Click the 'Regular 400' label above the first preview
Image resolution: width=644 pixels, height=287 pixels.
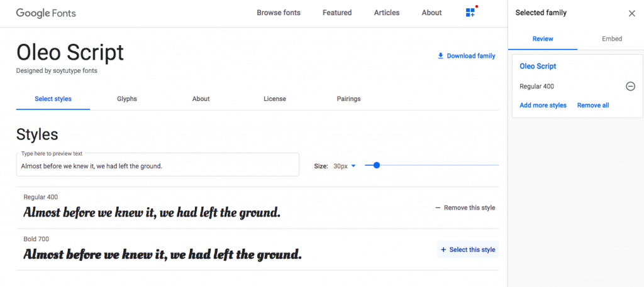click(x=41, y=197)
